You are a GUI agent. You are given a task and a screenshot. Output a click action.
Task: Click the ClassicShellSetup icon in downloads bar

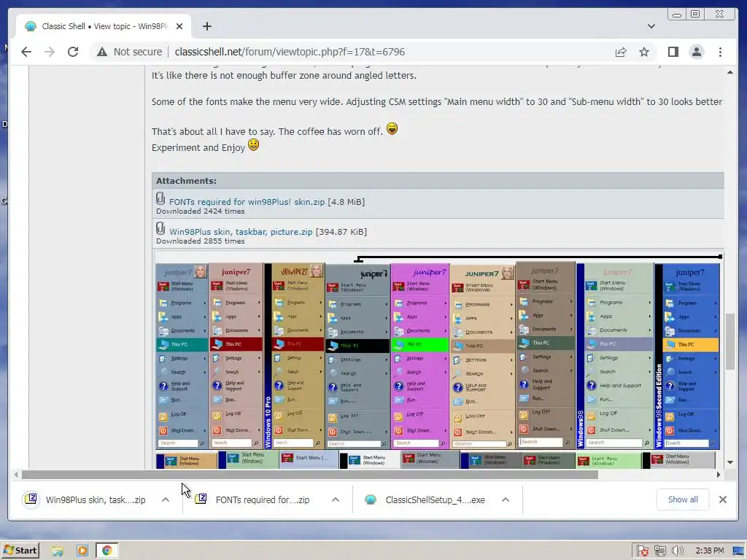[x=371, y=499]
